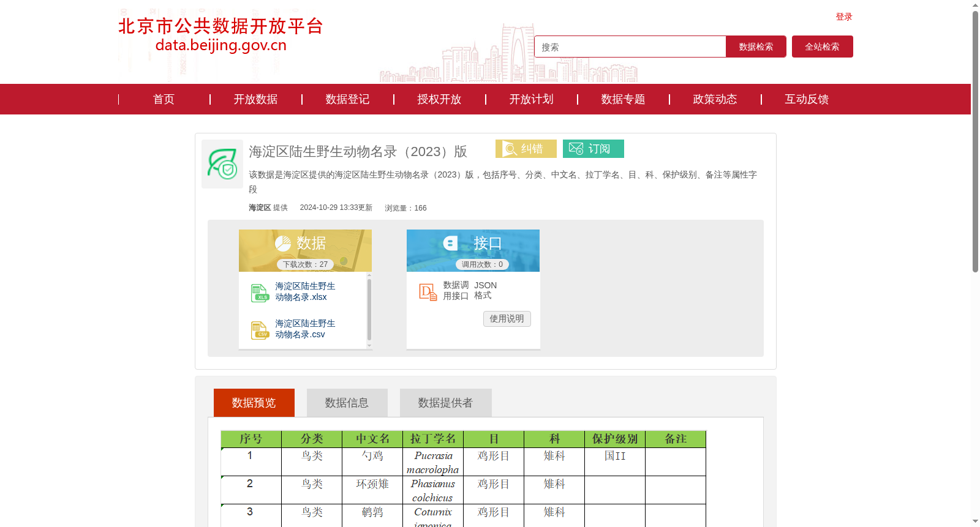Screen dimensions: 980x527
Task: Click the 保护级别 column header
Action: click(615, 439)
